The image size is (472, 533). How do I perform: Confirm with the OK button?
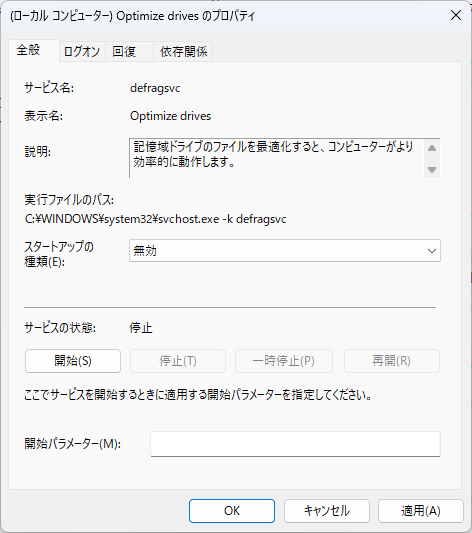232,511
